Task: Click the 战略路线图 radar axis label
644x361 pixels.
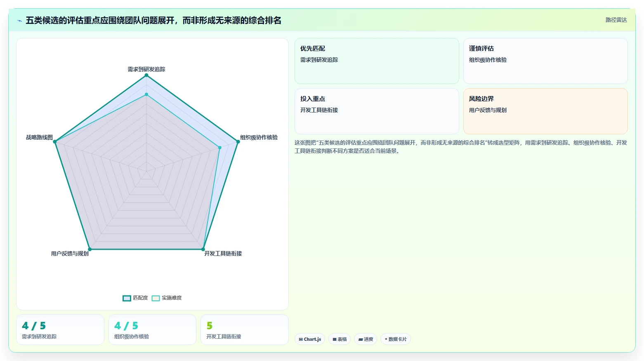Action: [x=39, y=137]
